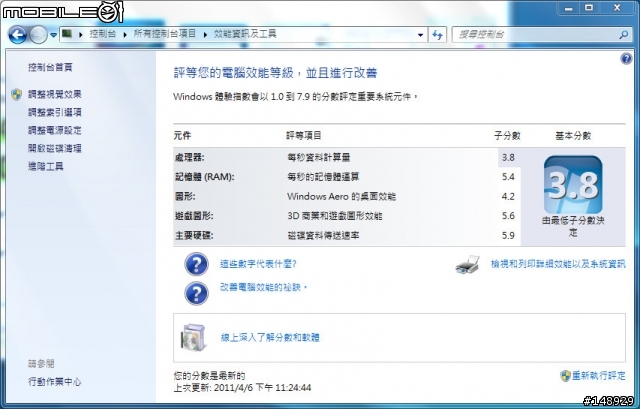Open 檢視和列印詳細效能以及系統資訊 link

click(558, 264)
